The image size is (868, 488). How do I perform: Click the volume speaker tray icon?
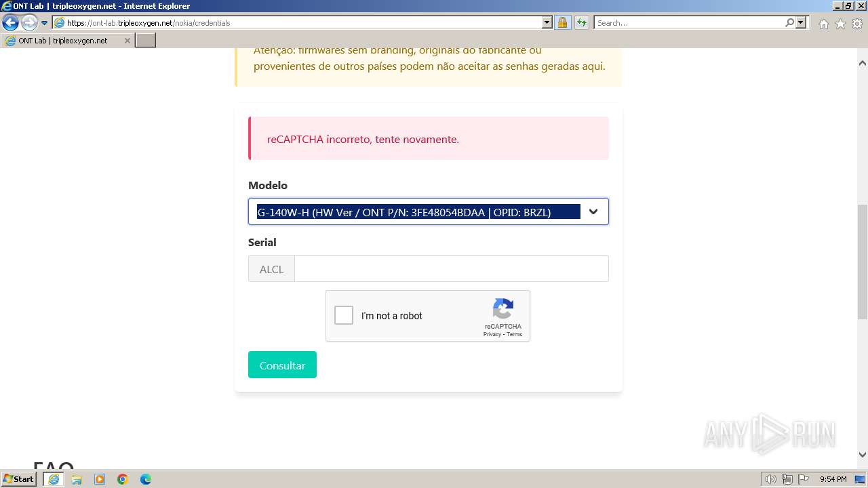(x=771, y=479)
